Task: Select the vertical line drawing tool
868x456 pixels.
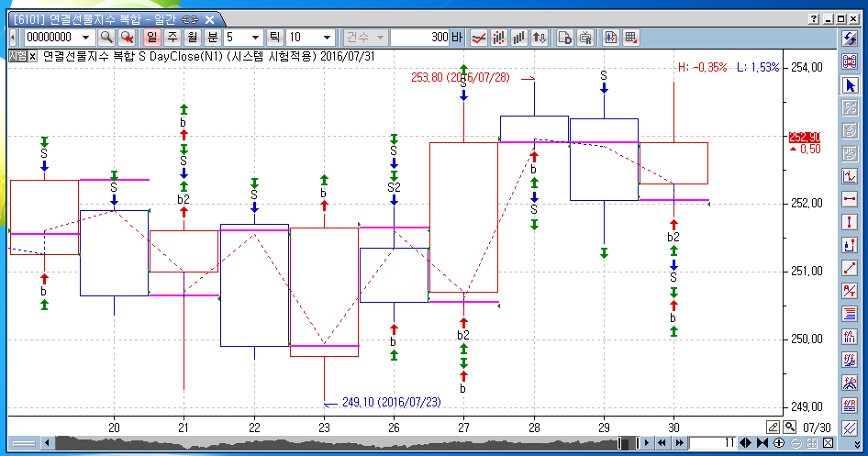Action: point(850,222)
